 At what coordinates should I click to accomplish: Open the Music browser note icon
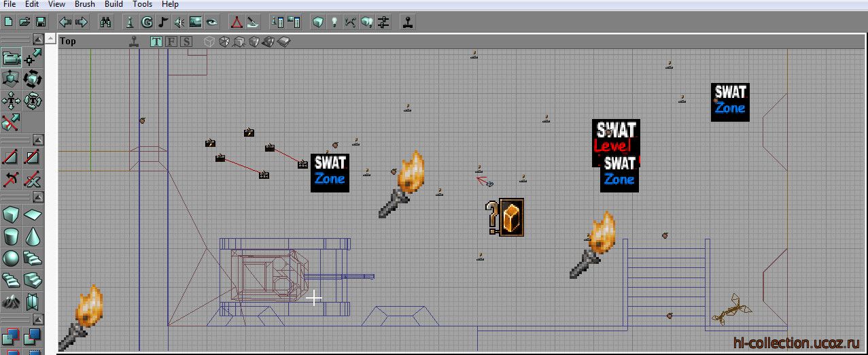click(163, 22)
